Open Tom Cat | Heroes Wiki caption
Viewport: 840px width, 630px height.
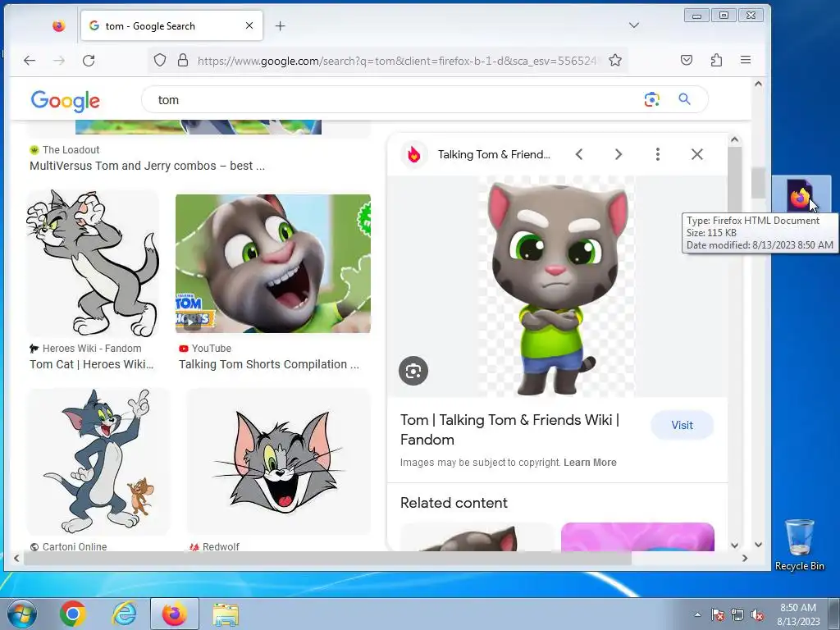click(92, 364)
